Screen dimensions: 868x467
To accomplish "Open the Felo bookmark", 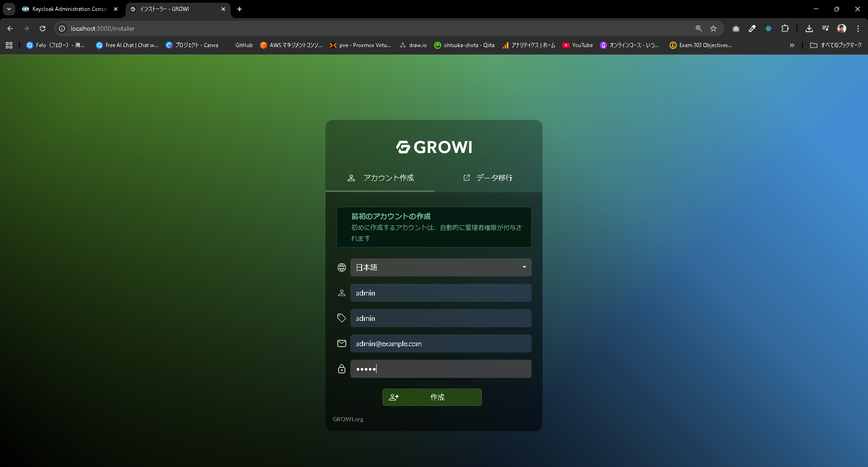I will (56, 45).
